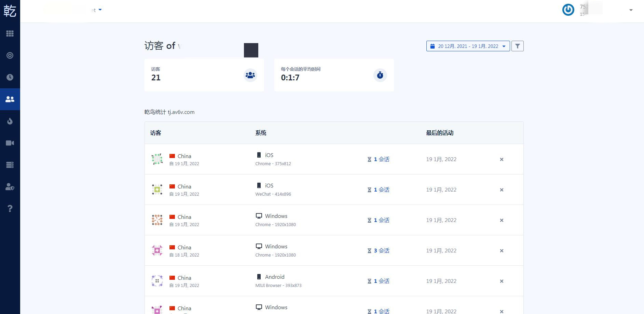Open the clock history icon in sidebar
This screenshot has width=644, height=314.
[x=10, y=77]
